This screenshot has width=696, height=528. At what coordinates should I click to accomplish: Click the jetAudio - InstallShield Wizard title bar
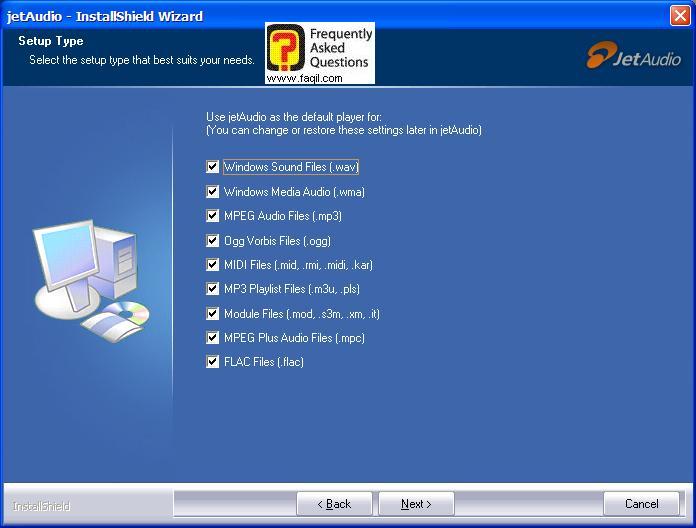(300, 15)
